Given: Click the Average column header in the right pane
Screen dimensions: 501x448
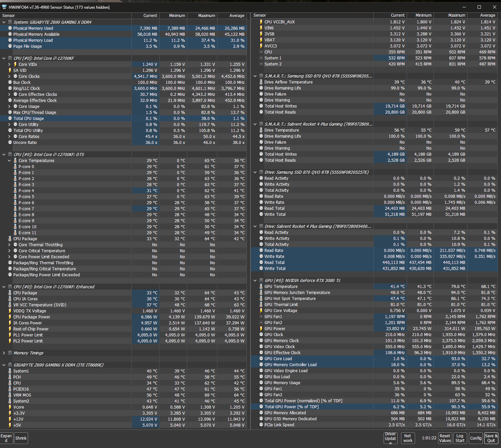Looking at the screenshot, I should (483, 15).
